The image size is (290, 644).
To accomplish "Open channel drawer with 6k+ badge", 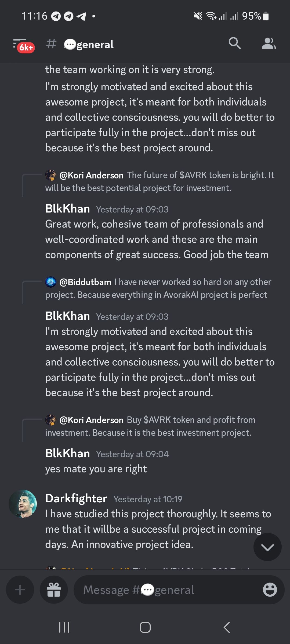I will pos(24,46).
